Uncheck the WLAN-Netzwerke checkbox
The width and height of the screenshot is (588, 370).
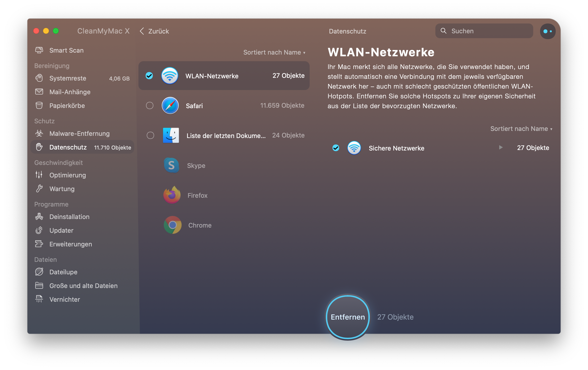tap(149, 76)
